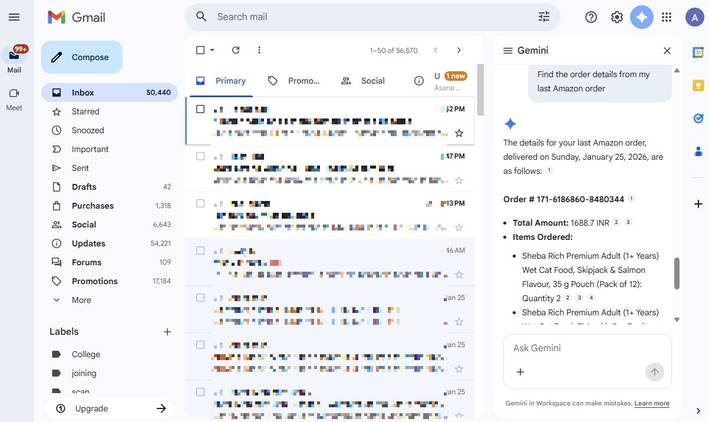Select the email checkbox at 17 PM
This screenshot has width=709, height=422.
tap(200, 156)
